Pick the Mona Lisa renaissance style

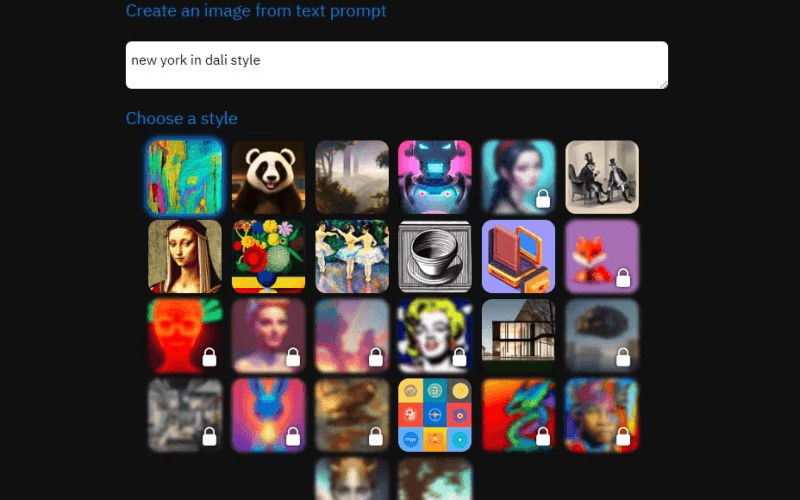[x=185, y=256]
